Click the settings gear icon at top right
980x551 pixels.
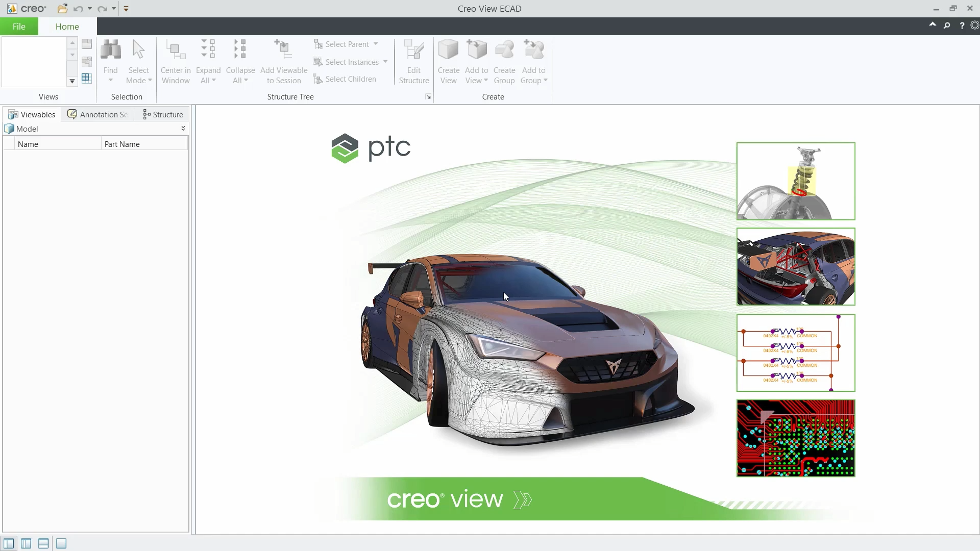pyautogui.click(x=974, y=26)
